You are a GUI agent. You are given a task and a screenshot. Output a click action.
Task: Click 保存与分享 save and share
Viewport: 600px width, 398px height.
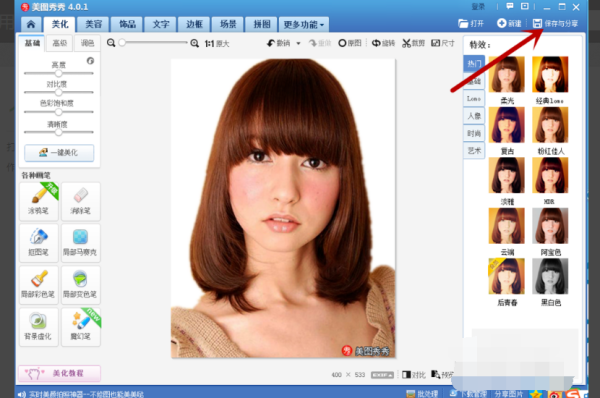(556, 24)
